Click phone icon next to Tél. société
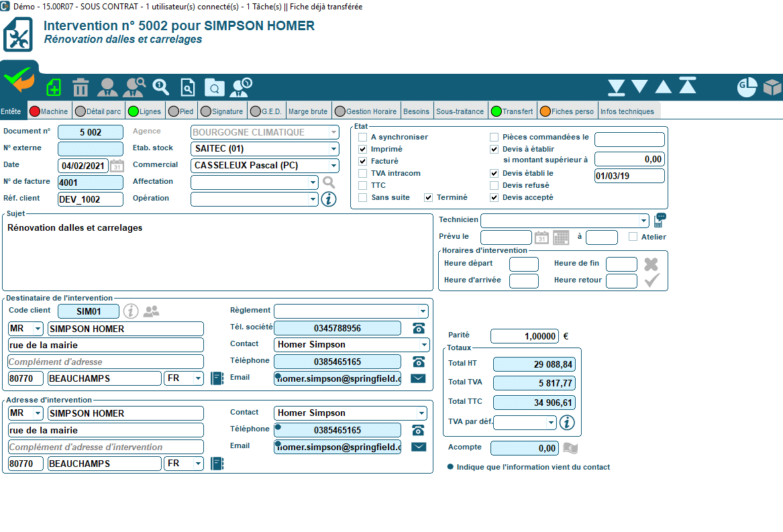The height and width of the screenshot is (532, 783). click(419, 328)
